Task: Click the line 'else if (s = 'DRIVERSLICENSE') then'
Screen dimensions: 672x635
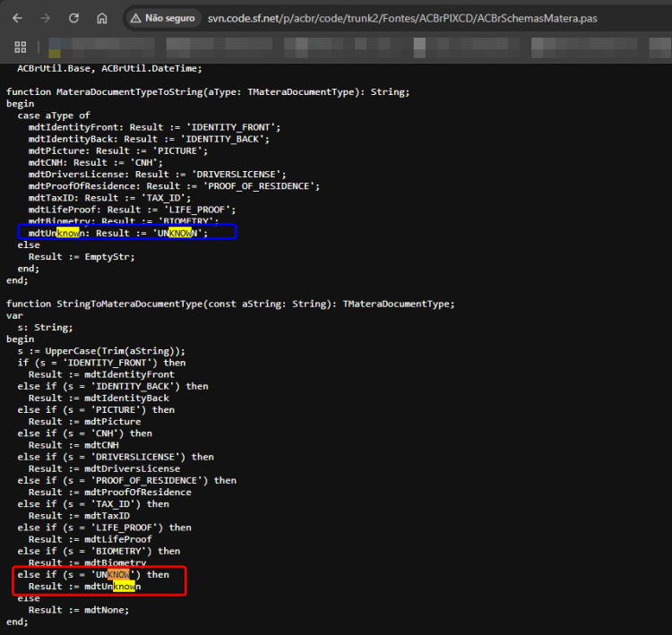Action: 116,457
